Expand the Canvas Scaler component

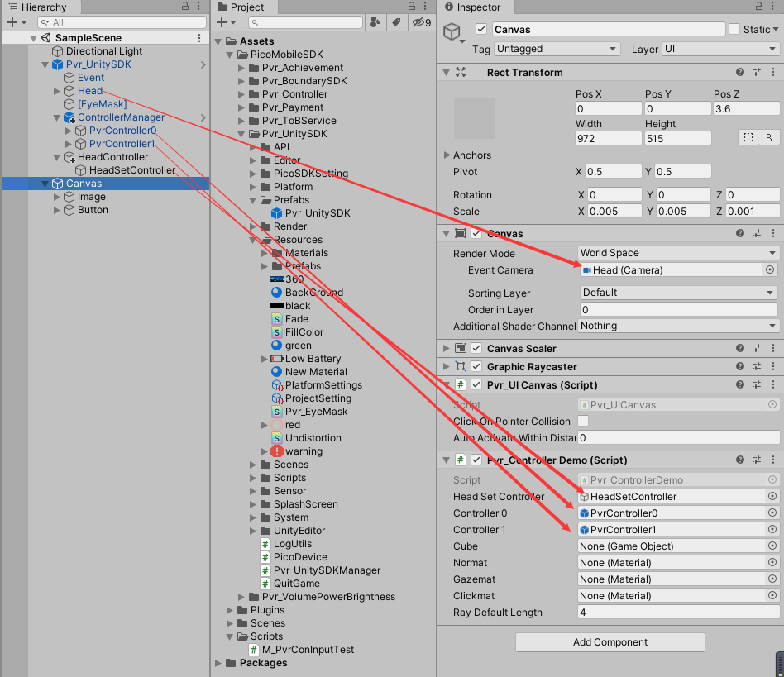tap(446, 348)
